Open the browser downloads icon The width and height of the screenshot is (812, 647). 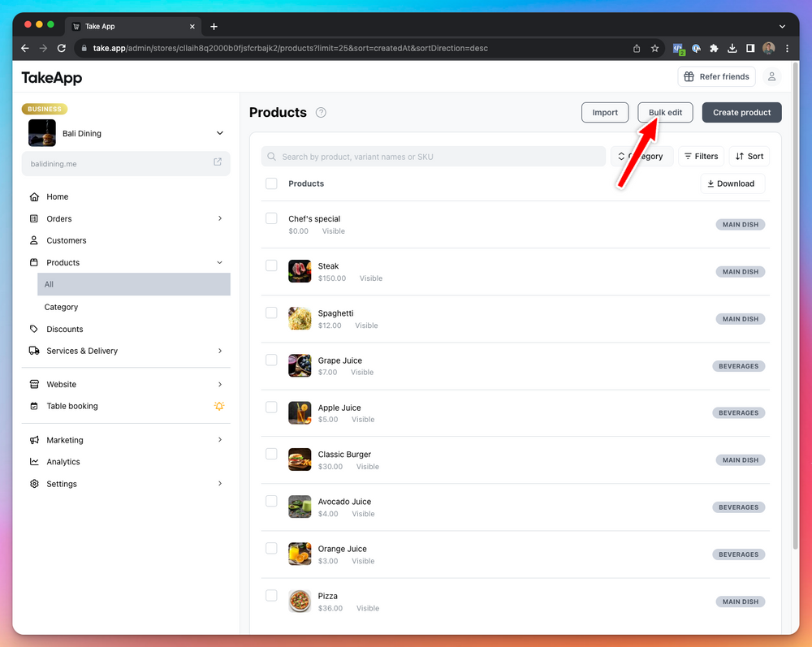(732, 48)
